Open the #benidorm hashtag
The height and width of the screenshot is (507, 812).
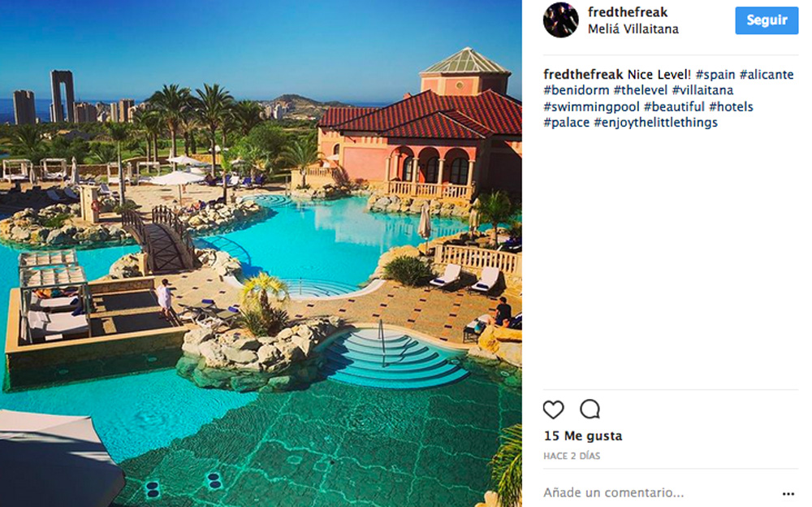[x=577, y=90]
